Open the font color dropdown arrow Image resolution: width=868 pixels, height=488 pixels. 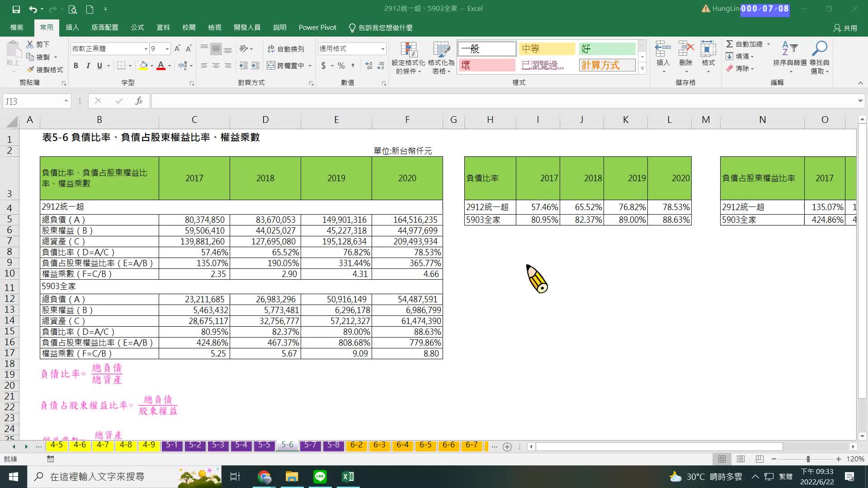coord(170,66)
